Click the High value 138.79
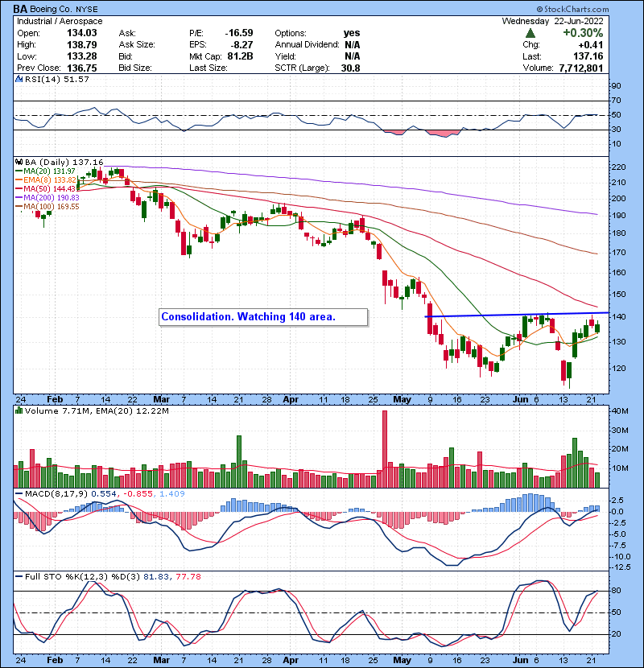 coord(82,45)
